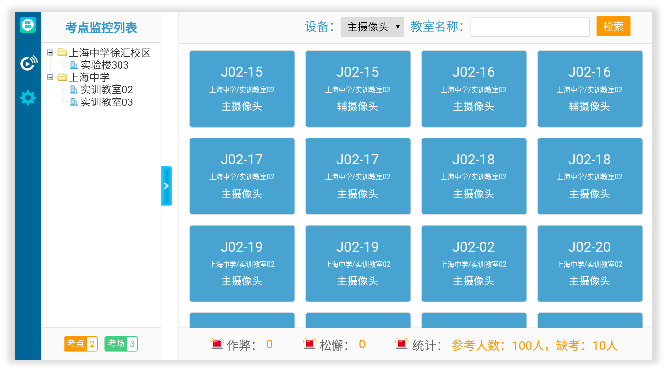Open settings gear in left sidebar

(x=28, y=98)
